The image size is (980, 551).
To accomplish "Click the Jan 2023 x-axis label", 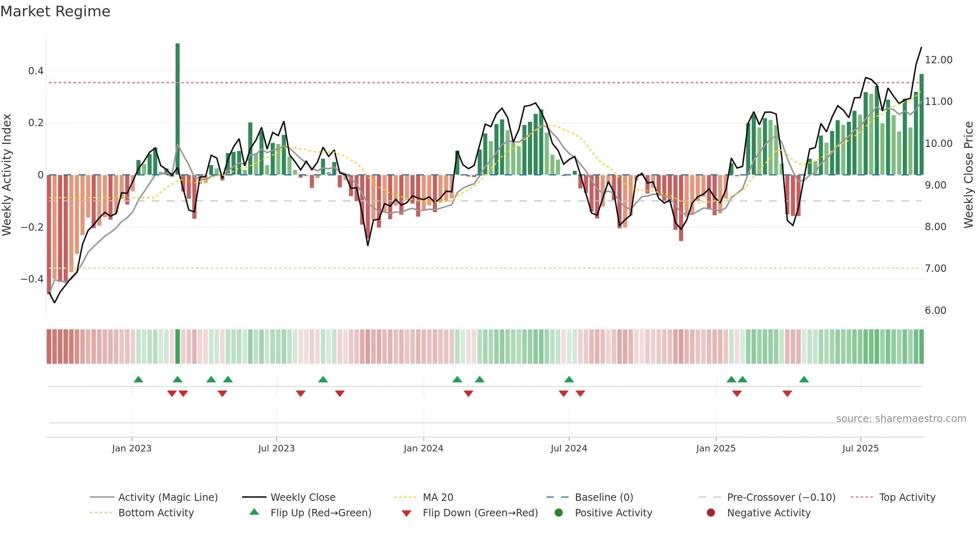I will coord(132,449).
